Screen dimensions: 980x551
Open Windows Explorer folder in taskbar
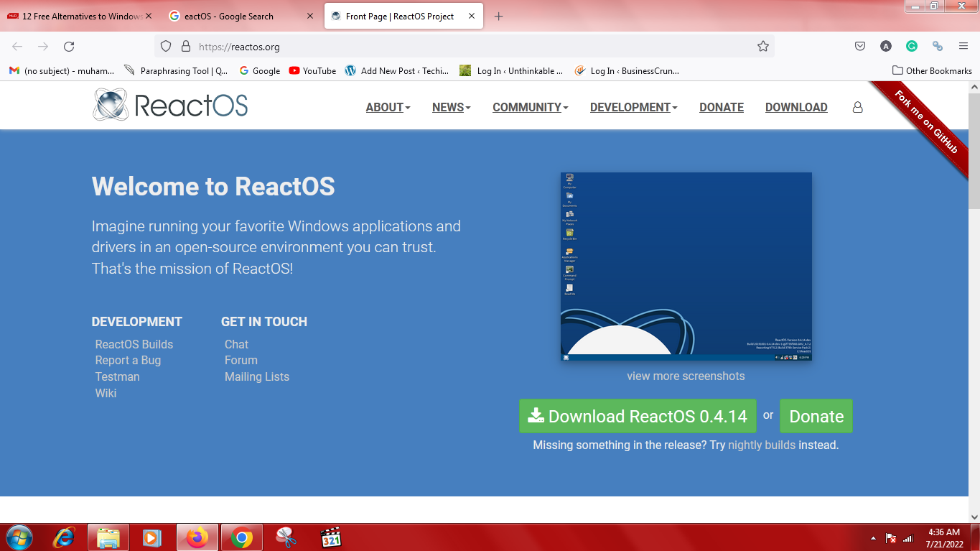tap(108, 537)
